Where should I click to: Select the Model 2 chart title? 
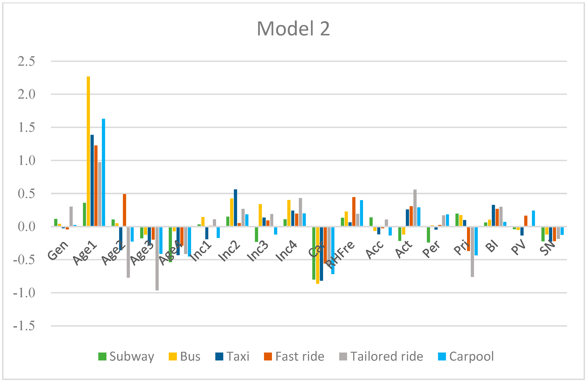pos(294,29)
